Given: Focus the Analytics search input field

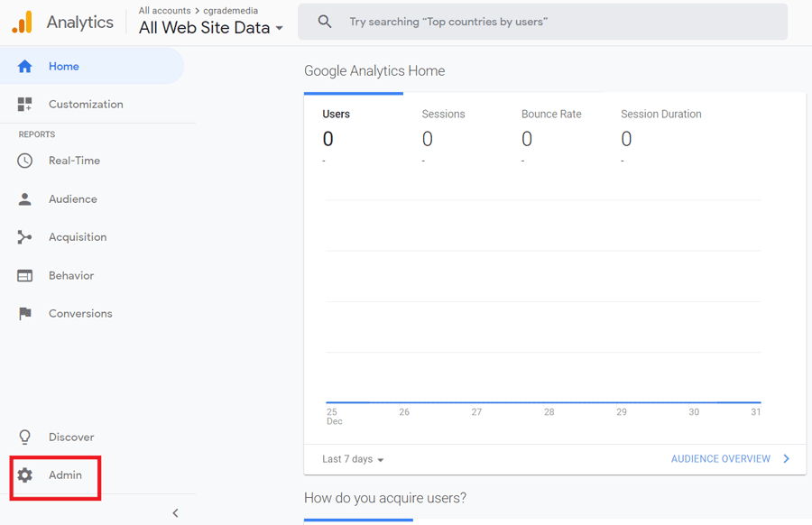Looking at the screenshot, I should pos(542,22).
